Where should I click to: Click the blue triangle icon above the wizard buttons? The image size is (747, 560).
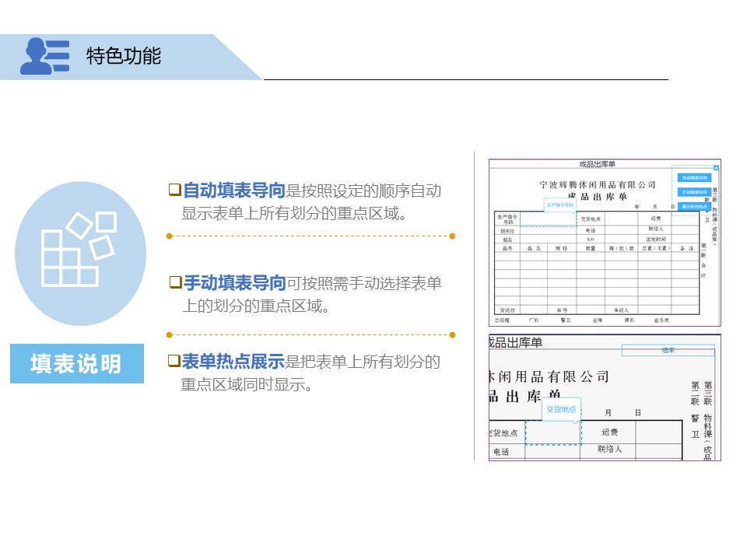pyautogui.click(x=717, y=167)
